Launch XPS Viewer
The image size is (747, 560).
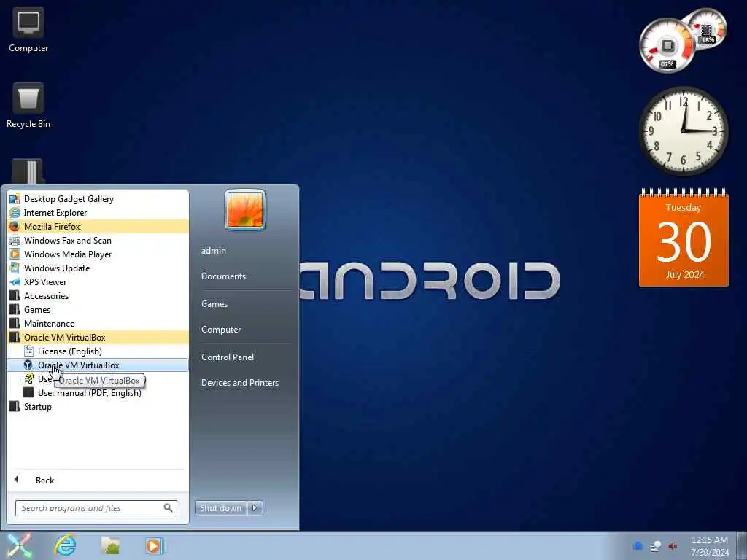pos(98,282)
